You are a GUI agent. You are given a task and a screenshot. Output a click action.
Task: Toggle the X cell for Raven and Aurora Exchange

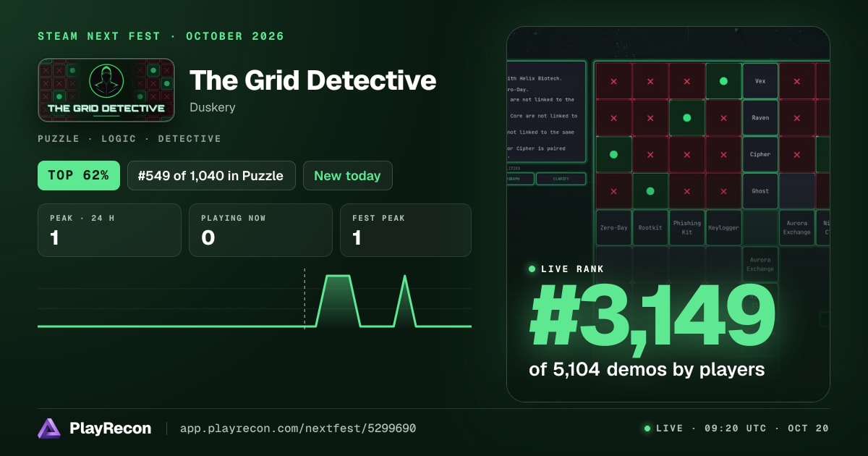(796, 117)
